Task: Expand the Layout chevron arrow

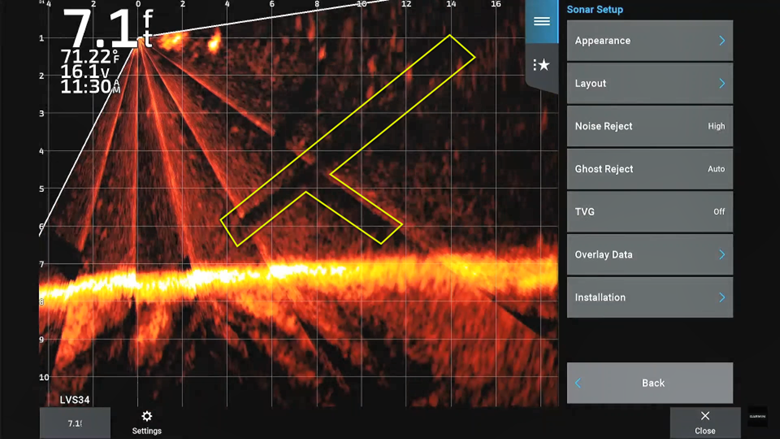Action: coord(721,84)
